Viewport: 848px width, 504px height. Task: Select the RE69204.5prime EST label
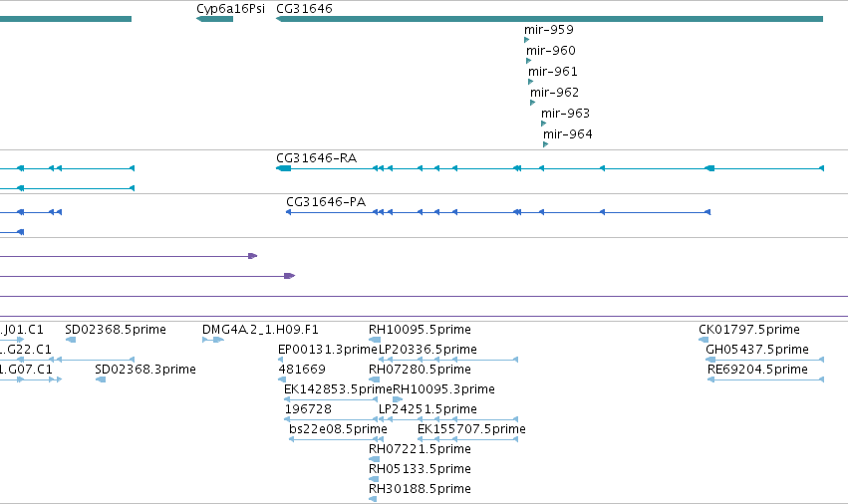tap(757, 370)
